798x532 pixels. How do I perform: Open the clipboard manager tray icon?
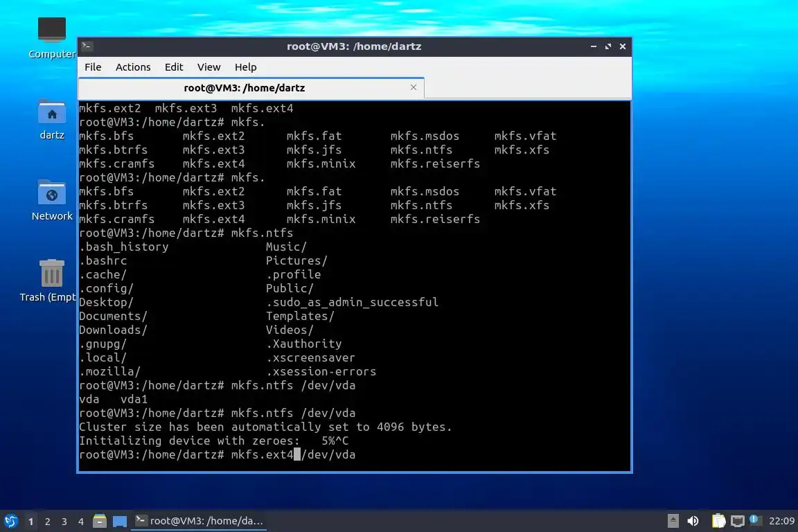point(718,521)
